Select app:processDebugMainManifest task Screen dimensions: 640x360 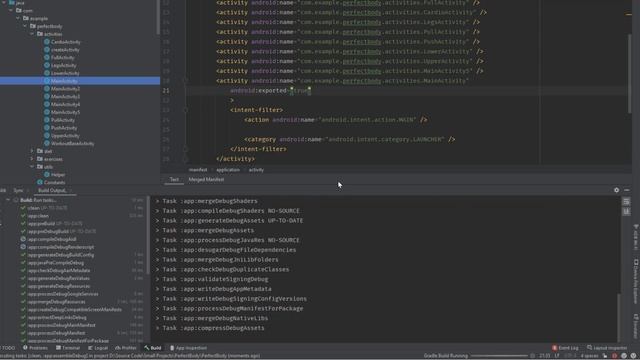pyautogui.click(x=61, y=325)
